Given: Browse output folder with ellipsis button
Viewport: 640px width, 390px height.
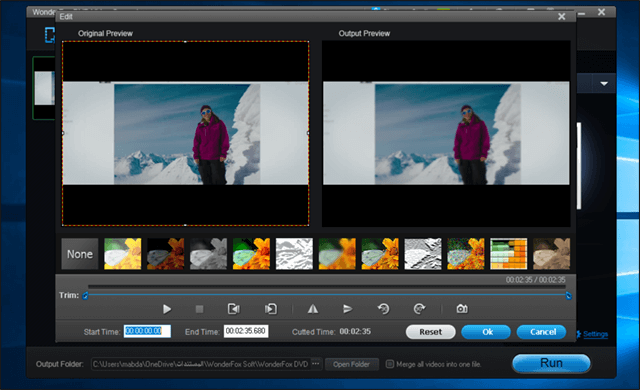Looking at the screenshot, I should pos(316,363).
